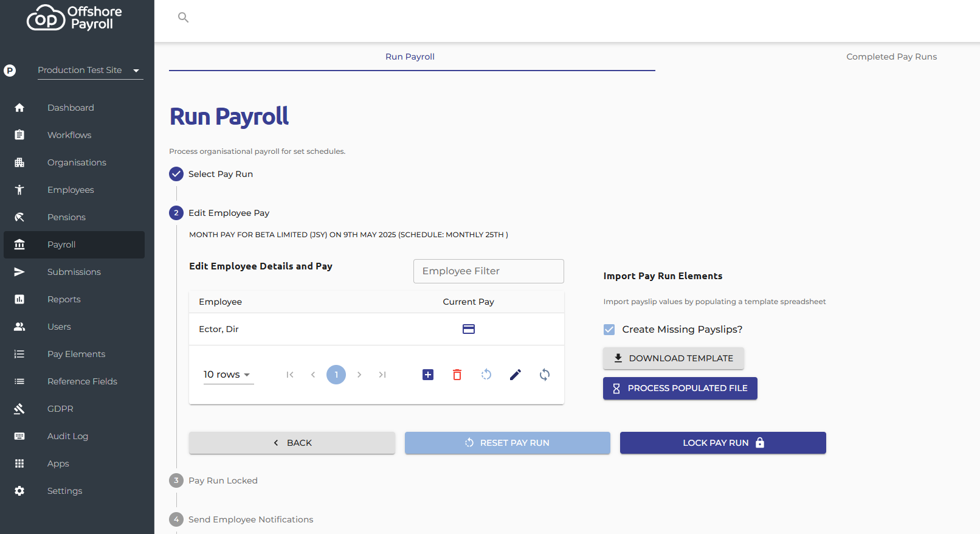
Task: Click the Back button
Action: click(292, 443)
